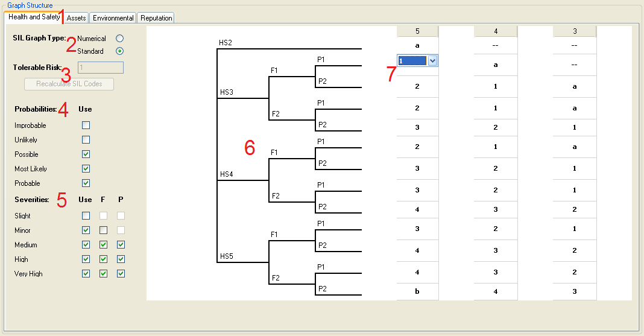Uncheck the Possible probability checkbox

pos(86,154)
